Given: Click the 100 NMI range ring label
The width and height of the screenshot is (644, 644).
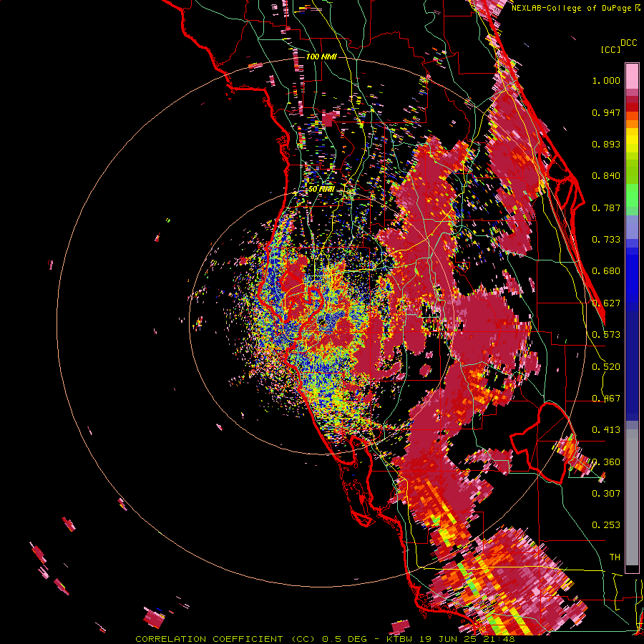Looking at the screenshot, I should [x=321, y=57].
